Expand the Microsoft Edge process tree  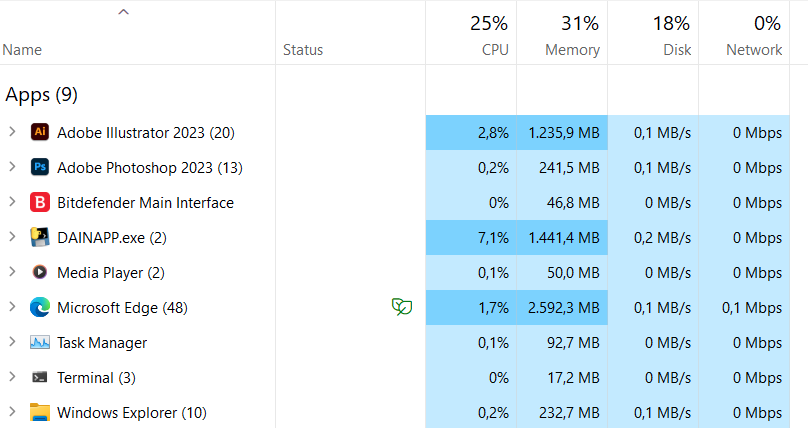point(12,307)
